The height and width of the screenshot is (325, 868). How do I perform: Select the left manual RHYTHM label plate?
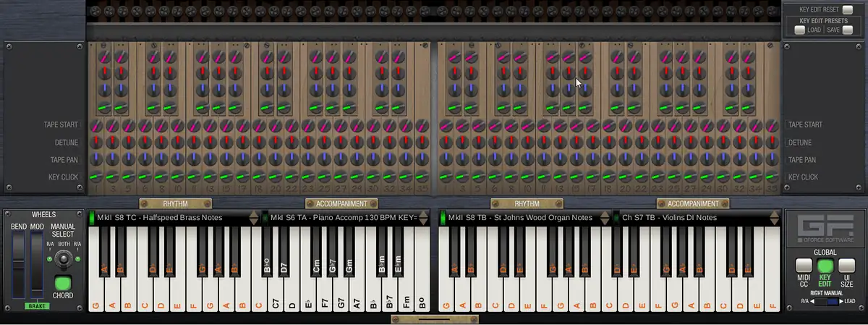pyautogui.click(x=175, y=204)
